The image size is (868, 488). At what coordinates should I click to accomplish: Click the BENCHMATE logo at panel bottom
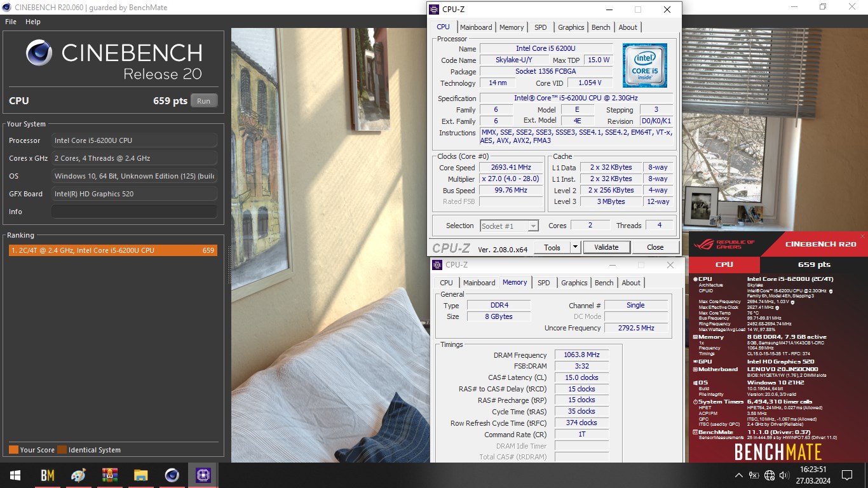(x=778, y=451)
